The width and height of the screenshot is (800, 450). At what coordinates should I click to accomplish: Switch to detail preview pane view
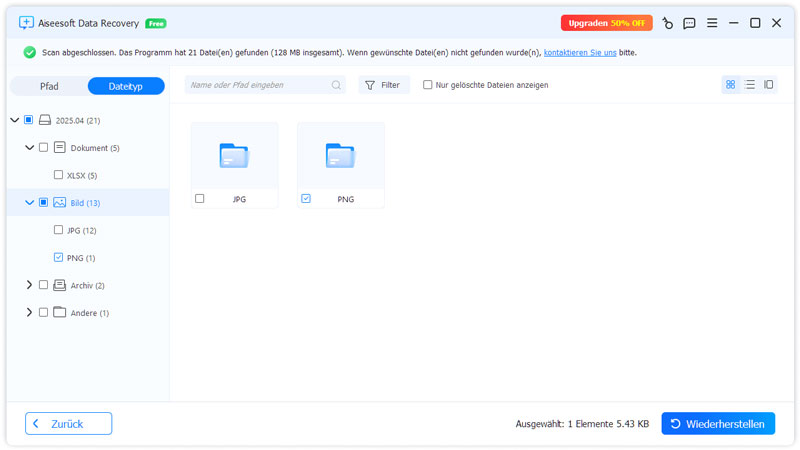(769, 85)
